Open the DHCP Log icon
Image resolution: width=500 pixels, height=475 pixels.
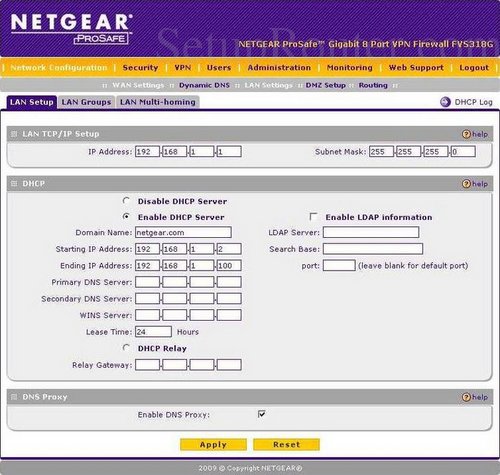click(445, 102)
